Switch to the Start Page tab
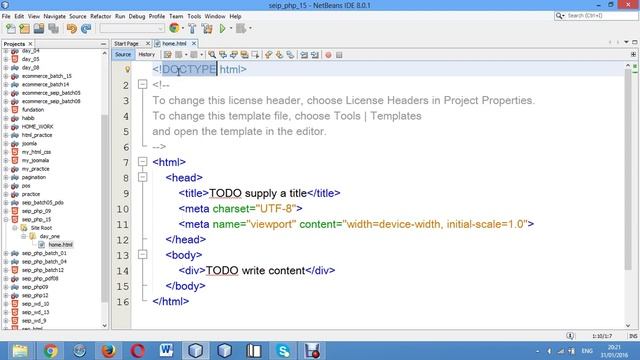640x360 pixels. coord(126,43)
